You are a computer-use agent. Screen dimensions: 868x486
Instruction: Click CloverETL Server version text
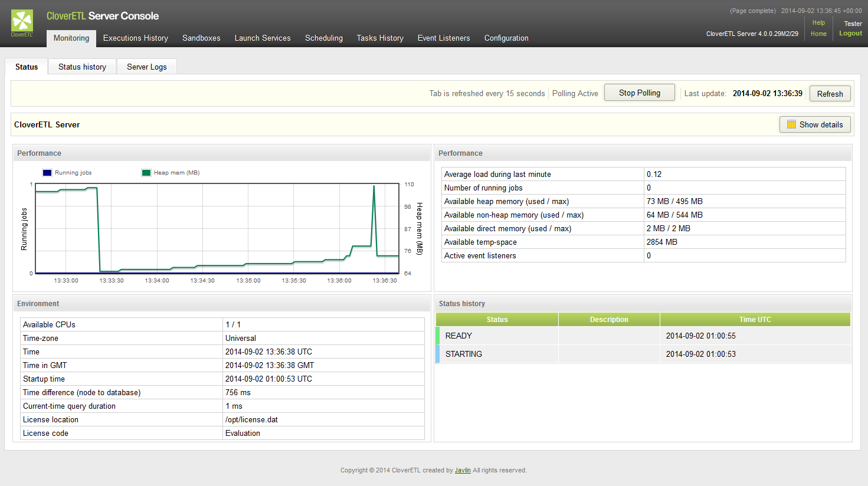click(x=752, y=34)
